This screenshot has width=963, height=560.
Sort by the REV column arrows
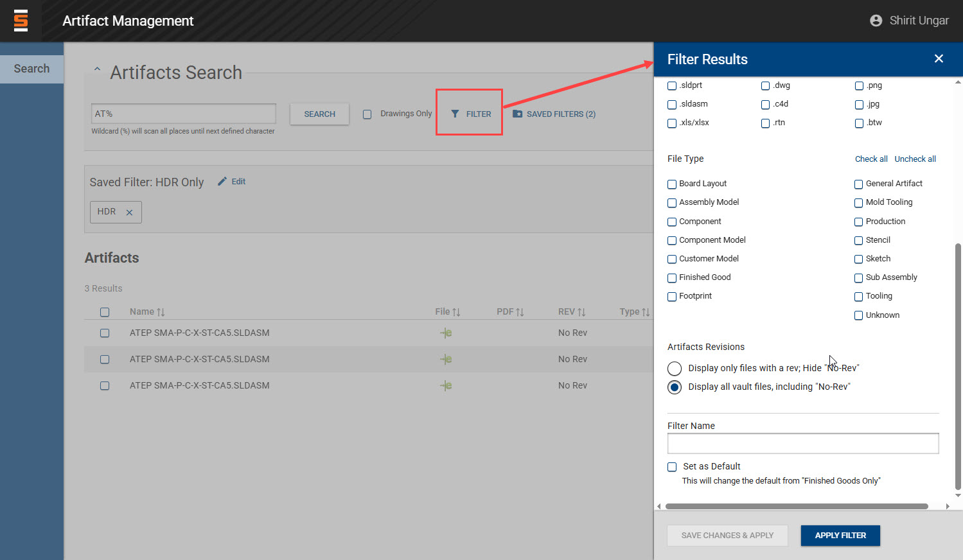click(x=581, y=312)
